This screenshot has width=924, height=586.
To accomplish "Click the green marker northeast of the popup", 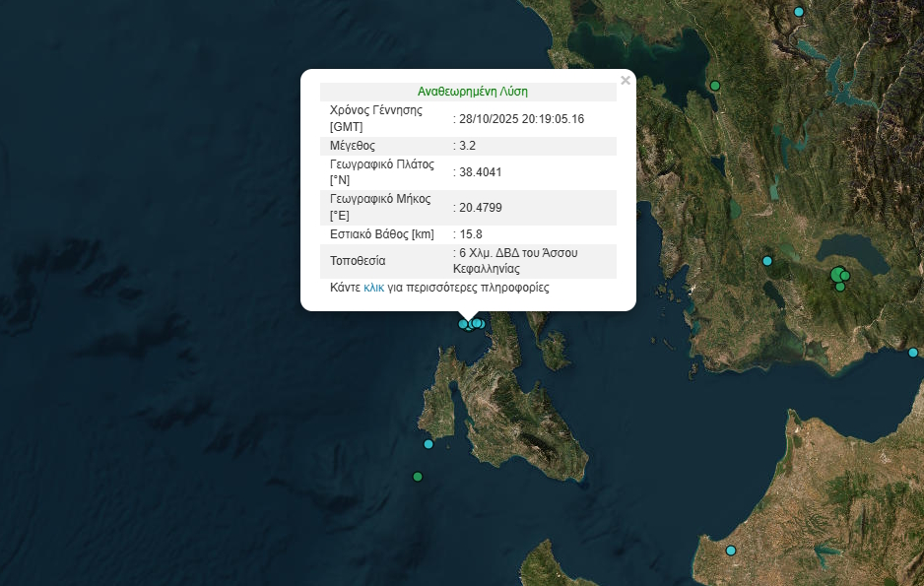I will tap(715, 86).
